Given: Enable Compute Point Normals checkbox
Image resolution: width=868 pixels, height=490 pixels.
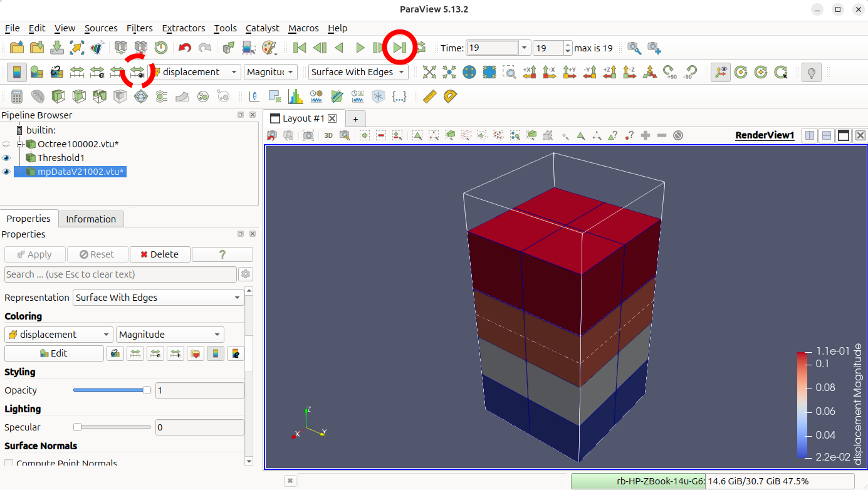Looking at the screenshot, I should click(9, 464).
